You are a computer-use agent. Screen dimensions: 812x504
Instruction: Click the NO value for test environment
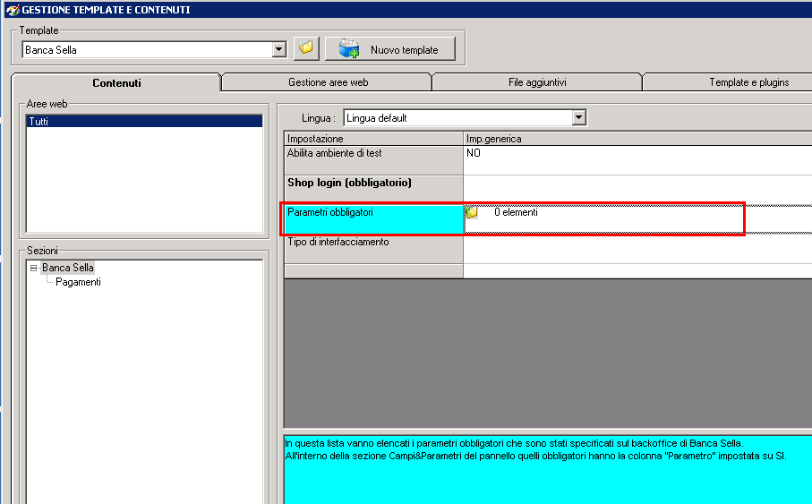(474, 153)
